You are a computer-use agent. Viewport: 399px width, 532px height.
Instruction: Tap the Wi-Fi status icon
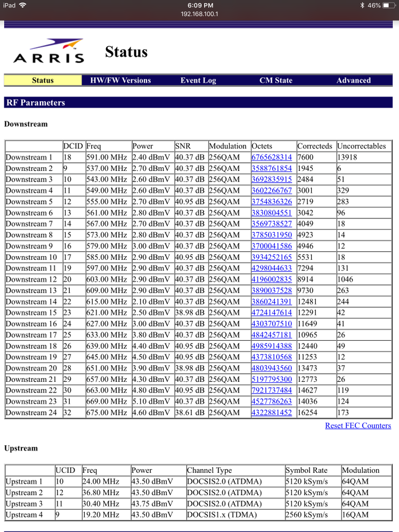[x=23, y=5]
